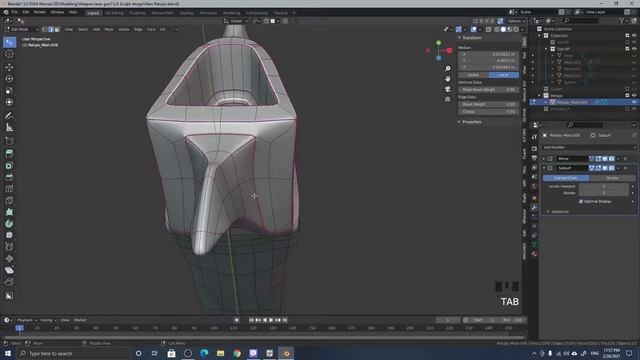Open the Global transform orientation dropdown
Screen dimensions: 640x360
point(236,21)
